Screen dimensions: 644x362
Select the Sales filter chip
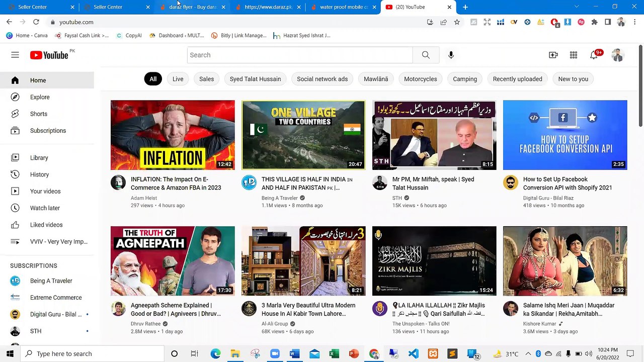point(206,79)
